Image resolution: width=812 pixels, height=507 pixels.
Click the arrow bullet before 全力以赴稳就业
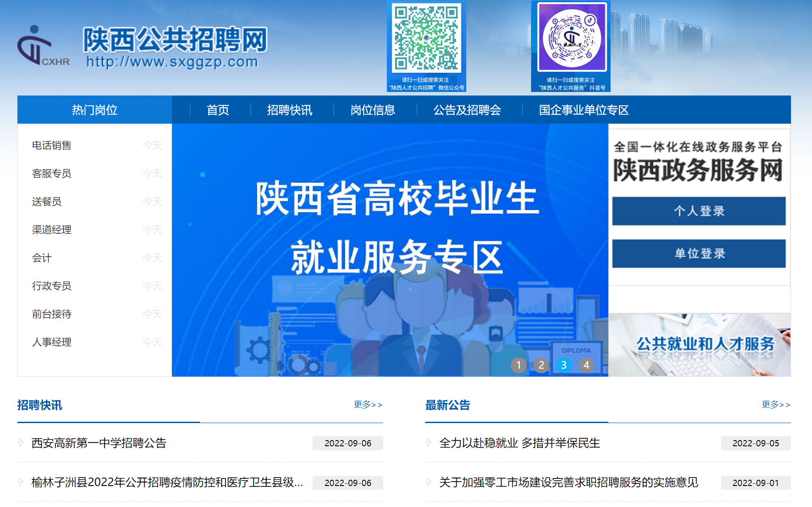point(428,443)
